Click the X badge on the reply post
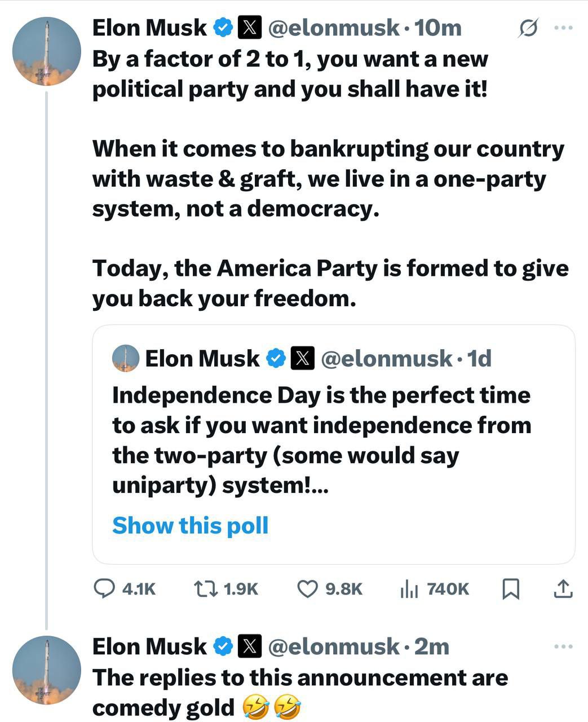This screenshot has height=722, width=588. 250,646
